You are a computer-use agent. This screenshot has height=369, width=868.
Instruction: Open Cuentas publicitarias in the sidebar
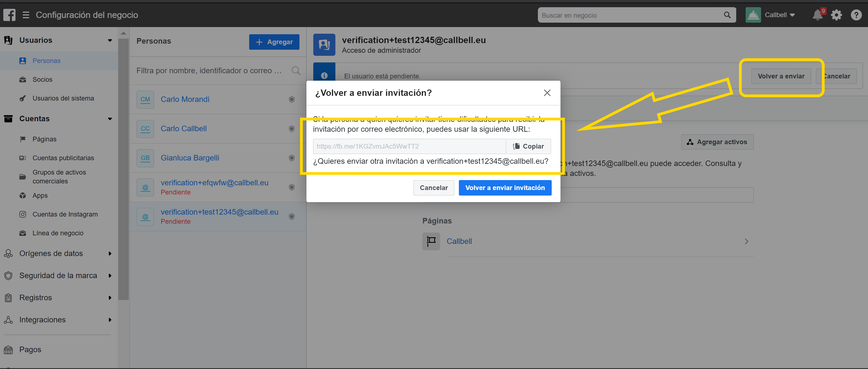tap(63, 158)
